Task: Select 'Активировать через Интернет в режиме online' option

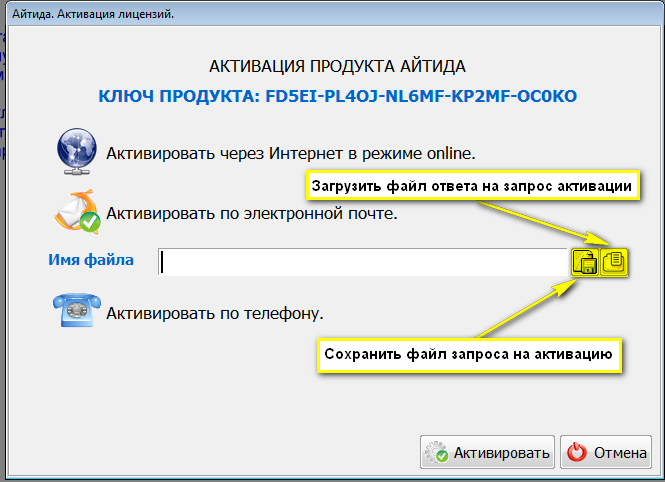Action: click(291, 153)
